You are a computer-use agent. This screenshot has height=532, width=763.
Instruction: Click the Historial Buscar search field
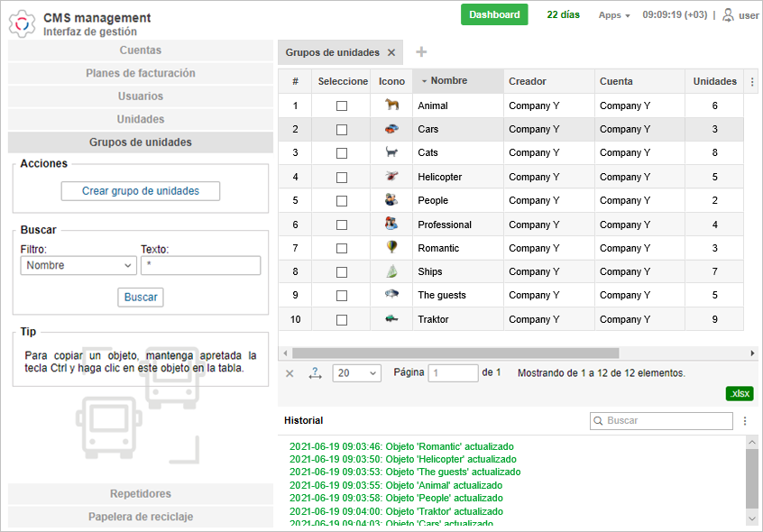[661, 421]
